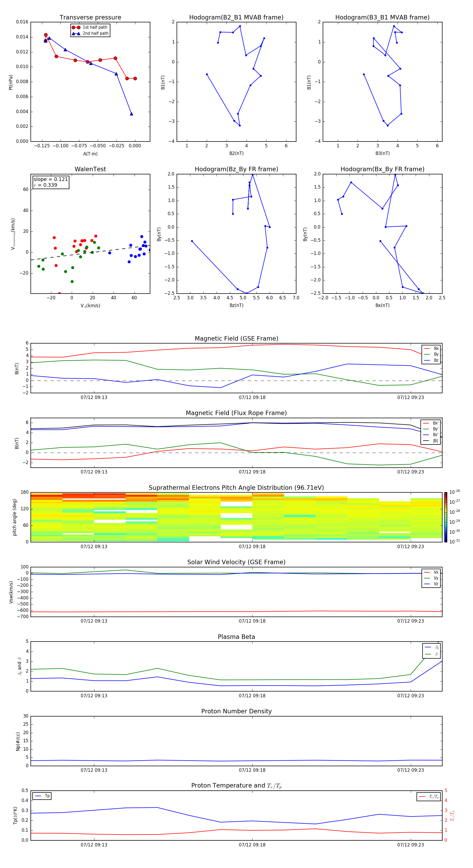Click the "Hodogram(Bx_By FR frame)" title
473x868 pixels.
pyautogui.click(x=382, y=169)
